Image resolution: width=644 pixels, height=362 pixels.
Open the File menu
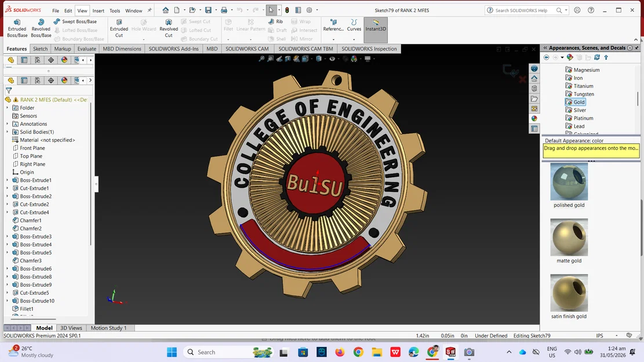[56, 10]
